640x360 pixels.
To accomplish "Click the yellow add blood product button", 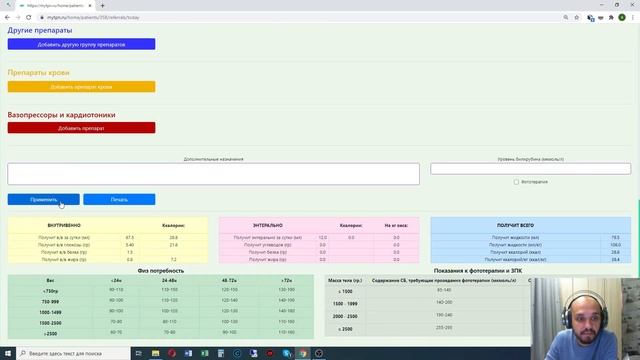I will point(81,87).
